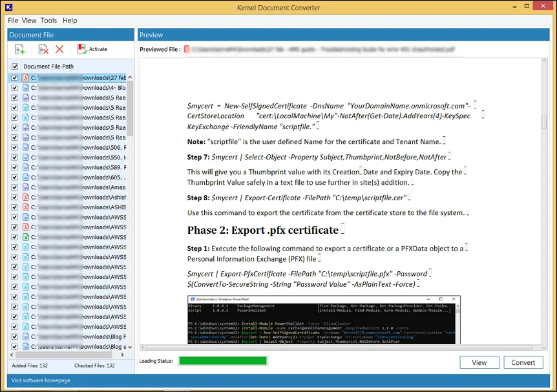This screenshot has width=557, height=392.
Task: Click the preview pane scroll-left arrow
Action: [143, 347]
